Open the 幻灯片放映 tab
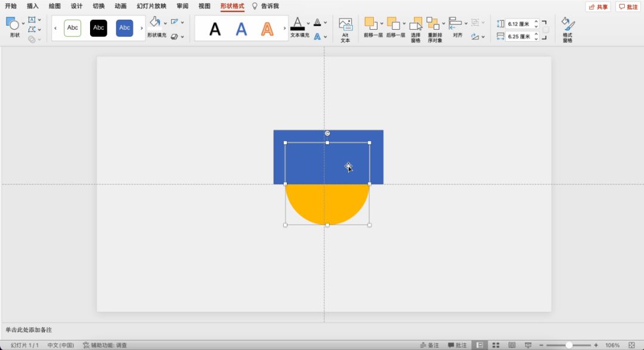 (151, 6)
